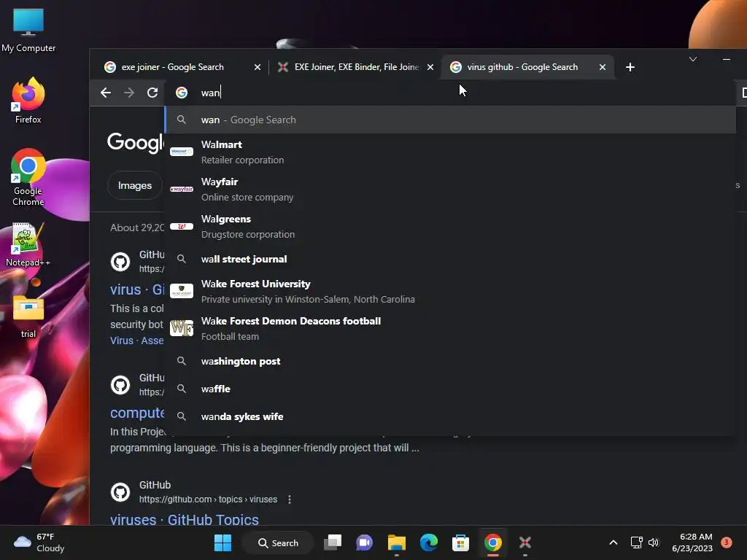The image size is (747, 560).
Task: Click the volume speaker tray icon
Action: tap(654, 542)
